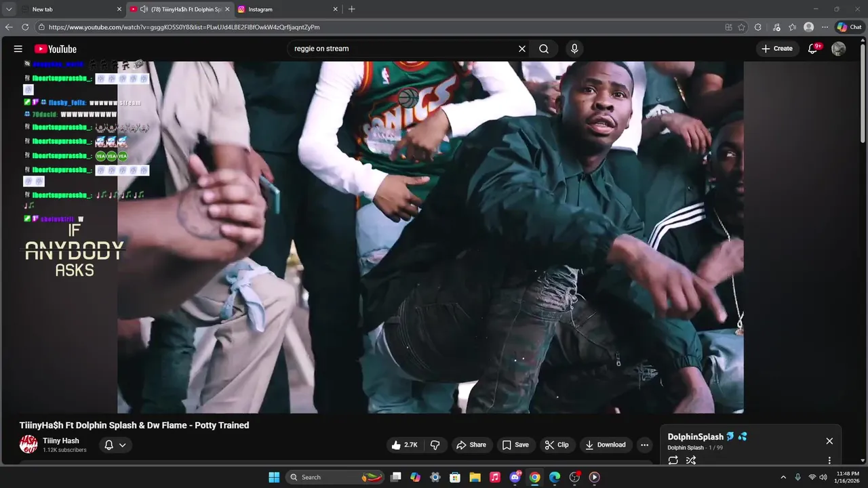Click the taskbar Search box
This screenshot has width=868, height=488.
coord(335,477)
